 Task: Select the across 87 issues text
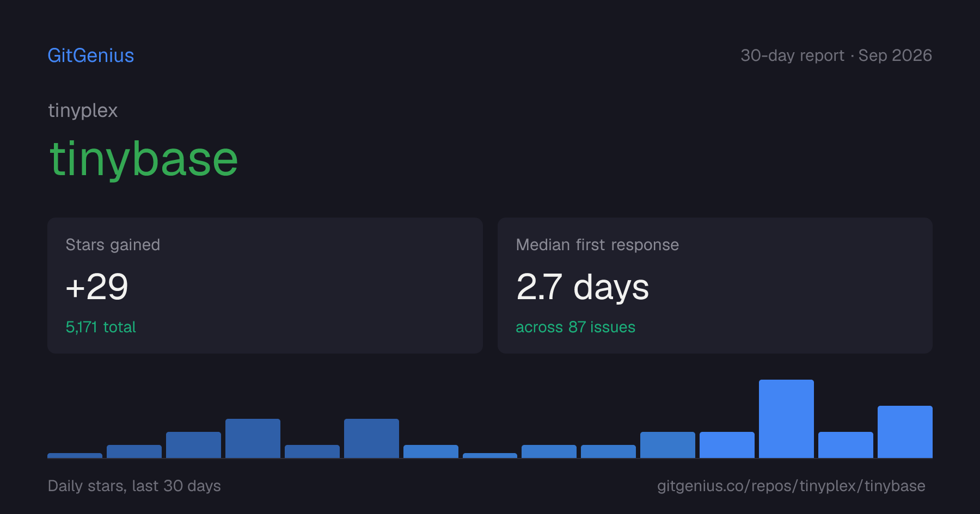pos(575,327)
